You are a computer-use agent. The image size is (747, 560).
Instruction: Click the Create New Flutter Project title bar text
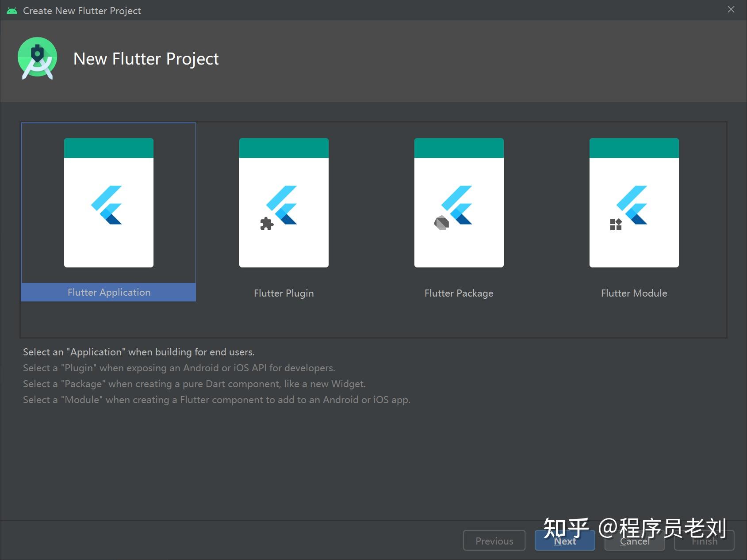[82, 10]
